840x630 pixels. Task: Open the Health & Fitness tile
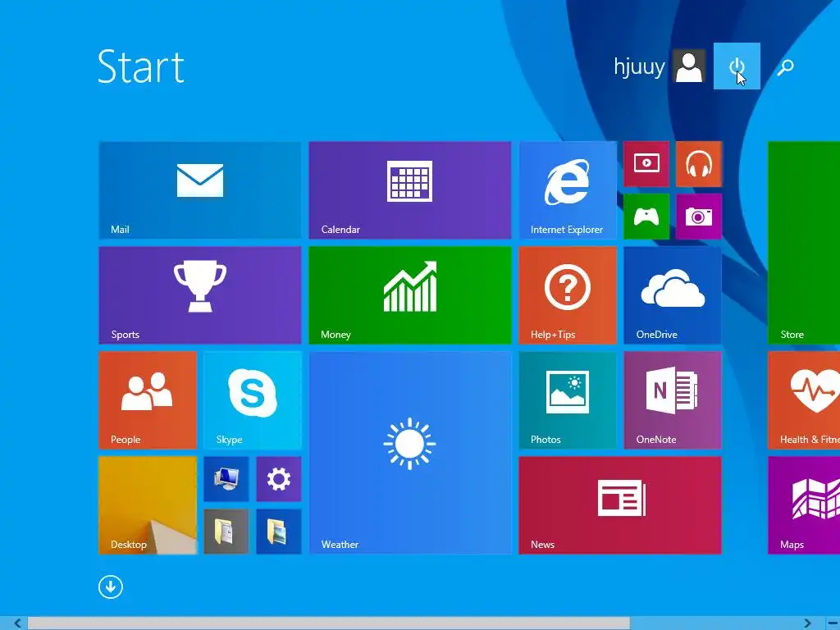coord(804,400)
